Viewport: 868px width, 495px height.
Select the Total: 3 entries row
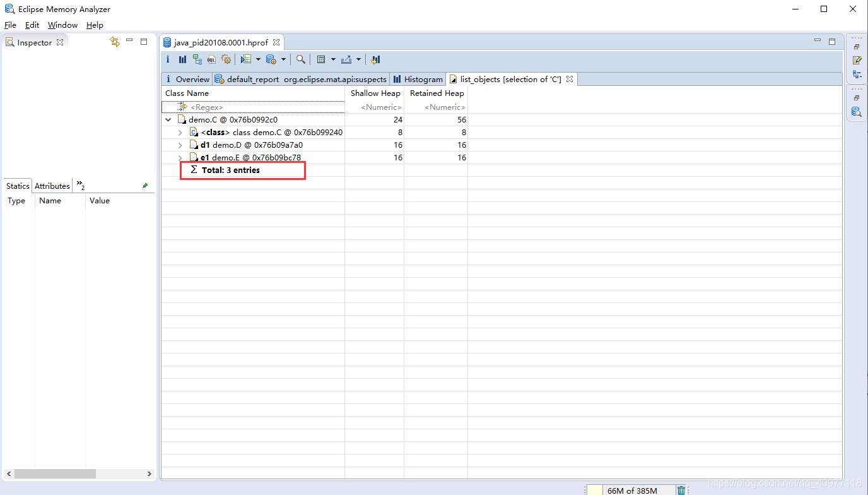(231, 170)
